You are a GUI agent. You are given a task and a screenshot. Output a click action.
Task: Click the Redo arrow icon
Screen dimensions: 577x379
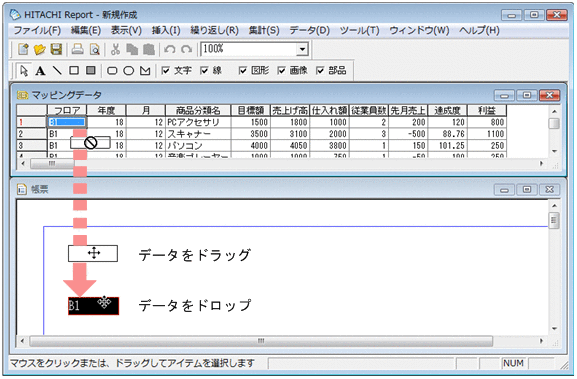click(187, 49)
